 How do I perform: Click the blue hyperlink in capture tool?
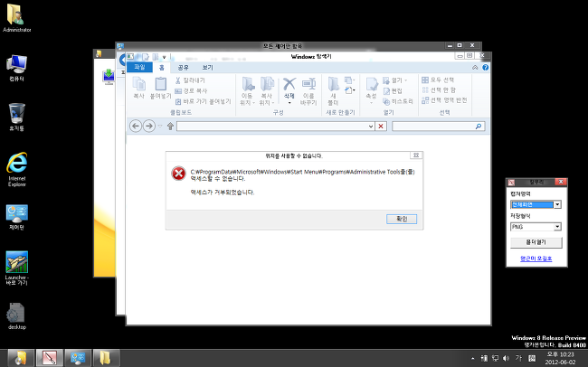pos(536,259)
